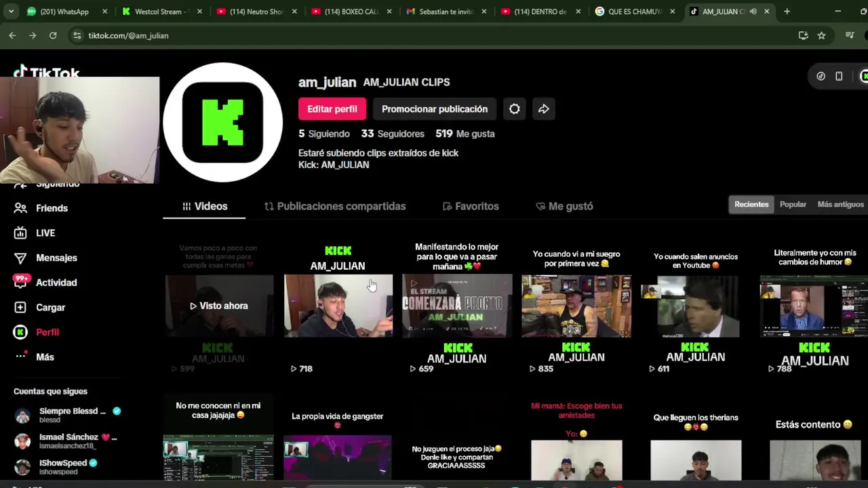This screenshot has width=868, height=488.
Task: Open a new browser tab
Action: (x=787, y=12)
